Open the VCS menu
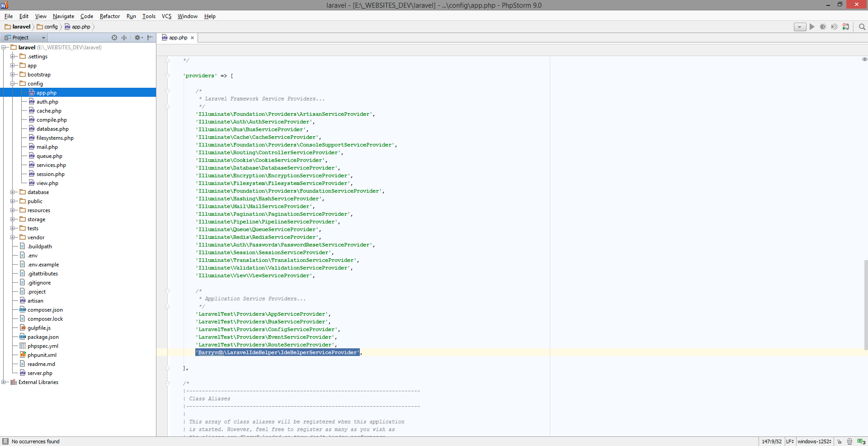This screenshot has height=446, width=868. 167,16
